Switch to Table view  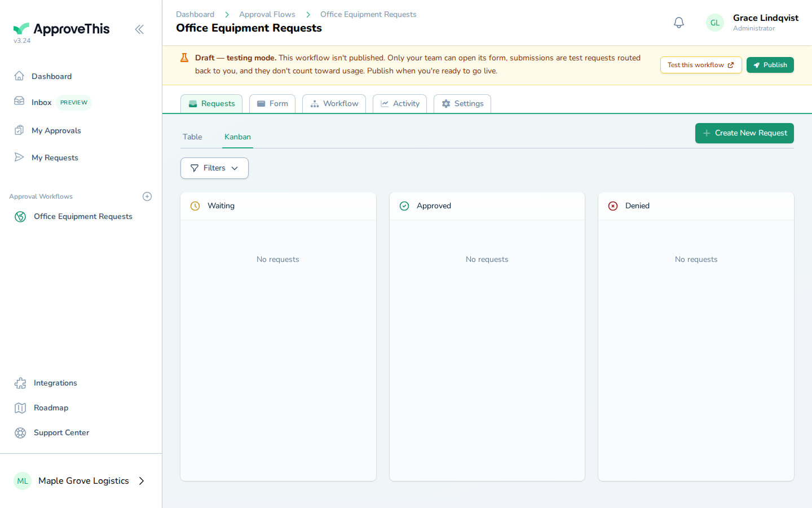[x=192, y=137]
